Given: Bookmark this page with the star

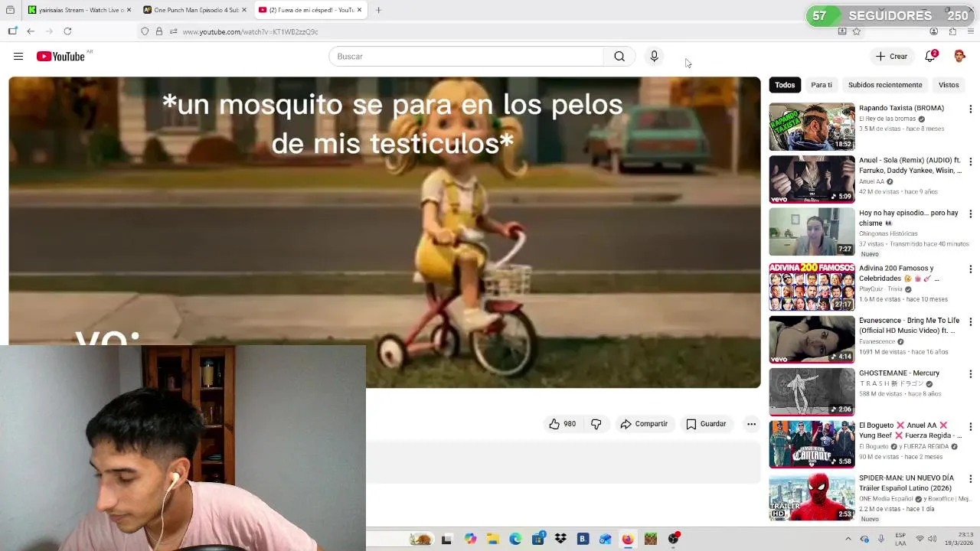Looking at the screenshot, I should point(856,31).
